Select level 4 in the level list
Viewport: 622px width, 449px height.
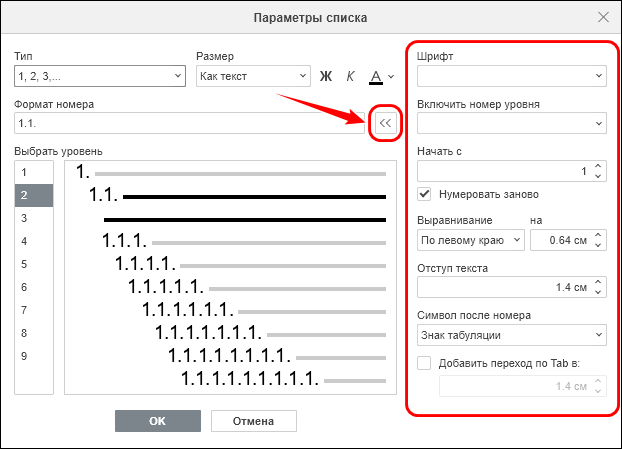click(x=34, y=241)
